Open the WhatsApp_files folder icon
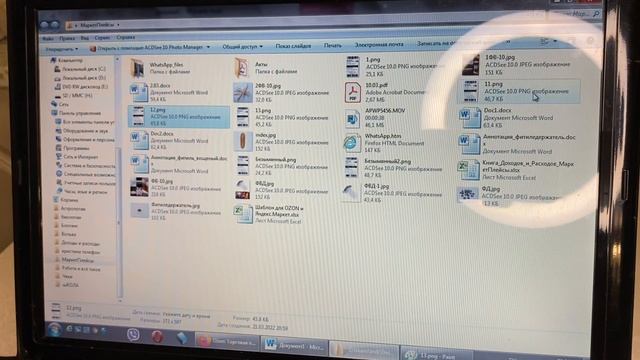This screenshot has width=640, height=360. pos(138,68)
